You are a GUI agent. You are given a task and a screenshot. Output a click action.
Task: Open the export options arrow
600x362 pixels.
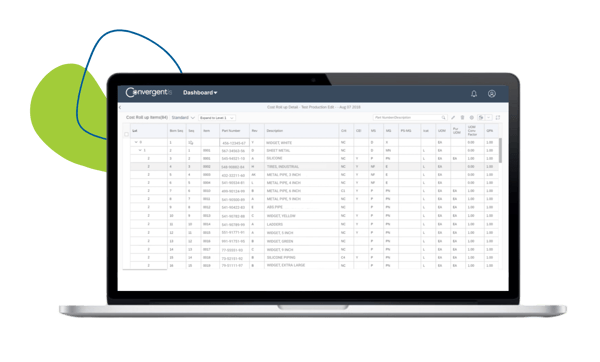489,117
